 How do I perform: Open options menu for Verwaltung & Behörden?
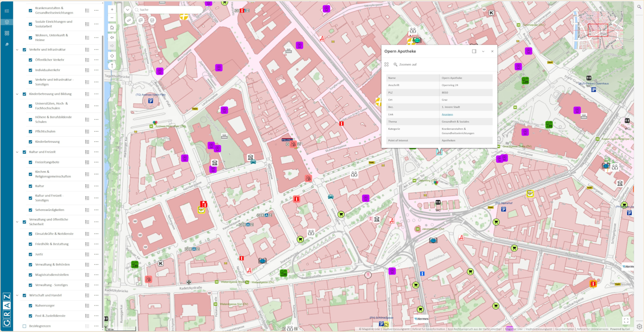96,265
